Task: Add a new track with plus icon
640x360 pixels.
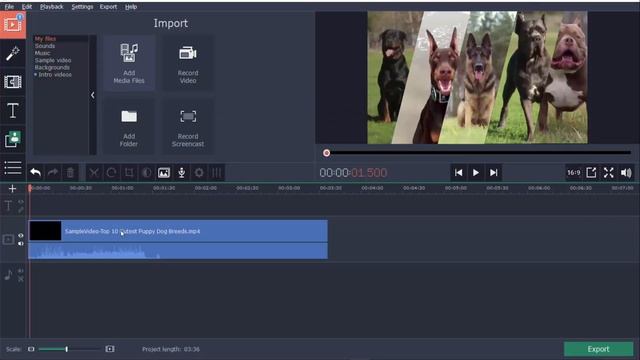Action: tap(12, 189)
